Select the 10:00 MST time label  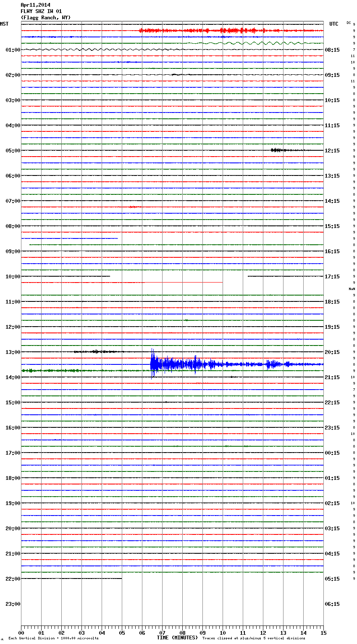tap(13, 277)
